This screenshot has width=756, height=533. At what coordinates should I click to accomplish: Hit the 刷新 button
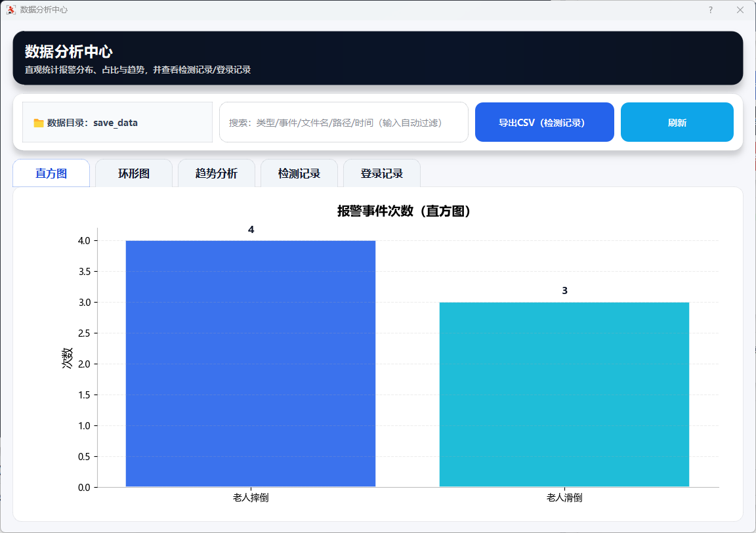tap(677, 123)
